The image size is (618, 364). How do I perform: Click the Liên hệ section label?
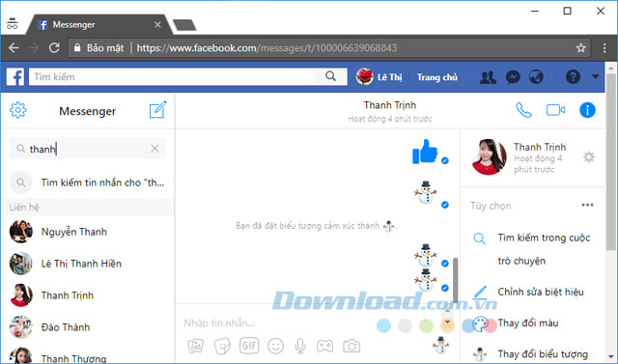point(24,208)
